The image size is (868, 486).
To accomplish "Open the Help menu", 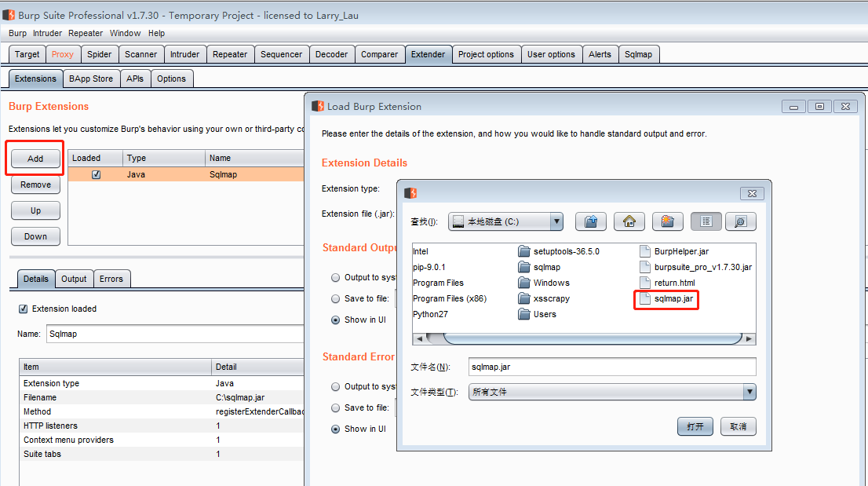I will (x=157, y=33).
